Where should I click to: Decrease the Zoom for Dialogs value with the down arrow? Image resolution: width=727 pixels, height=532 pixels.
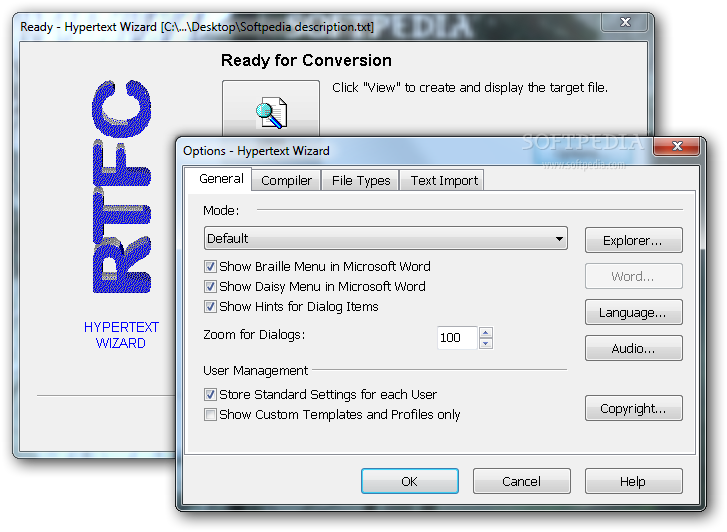(x=485, y=343)
